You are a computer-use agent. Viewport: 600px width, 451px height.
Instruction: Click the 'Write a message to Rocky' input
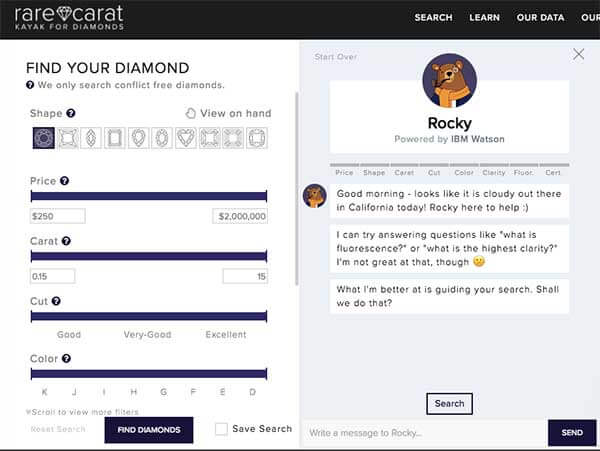tap(425, 433)
